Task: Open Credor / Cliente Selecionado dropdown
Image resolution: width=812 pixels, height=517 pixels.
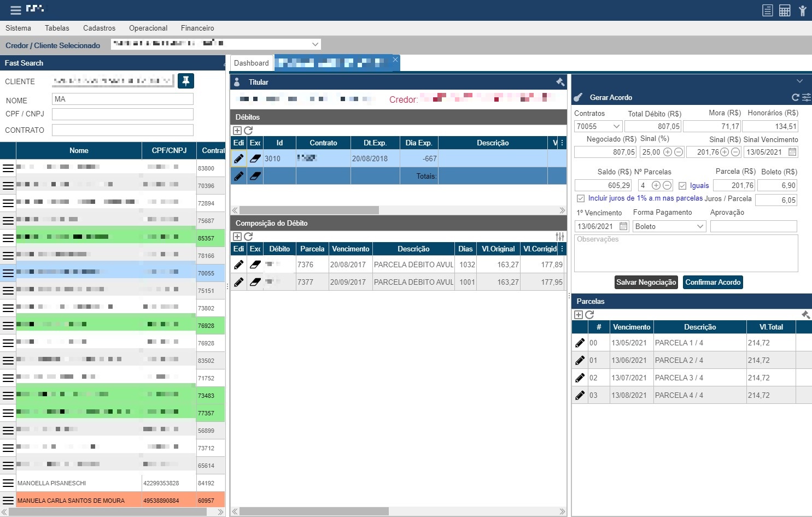Action: pos(316,44)
